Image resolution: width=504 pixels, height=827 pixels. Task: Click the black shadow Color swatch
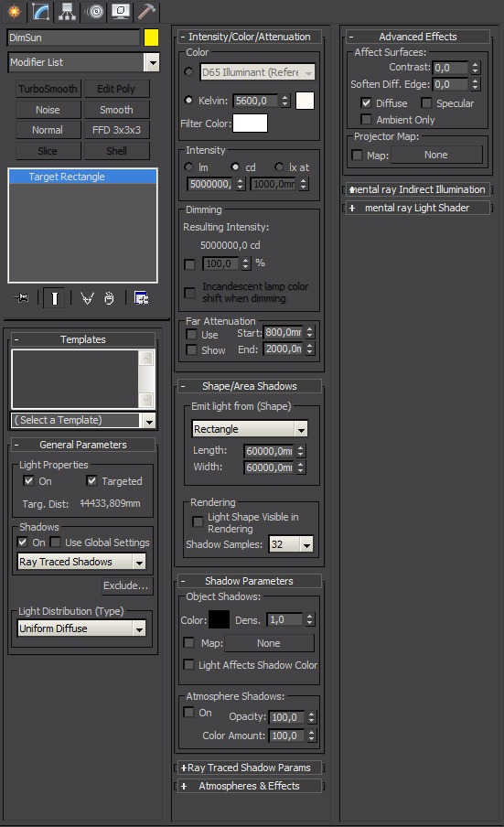[219, 619]
